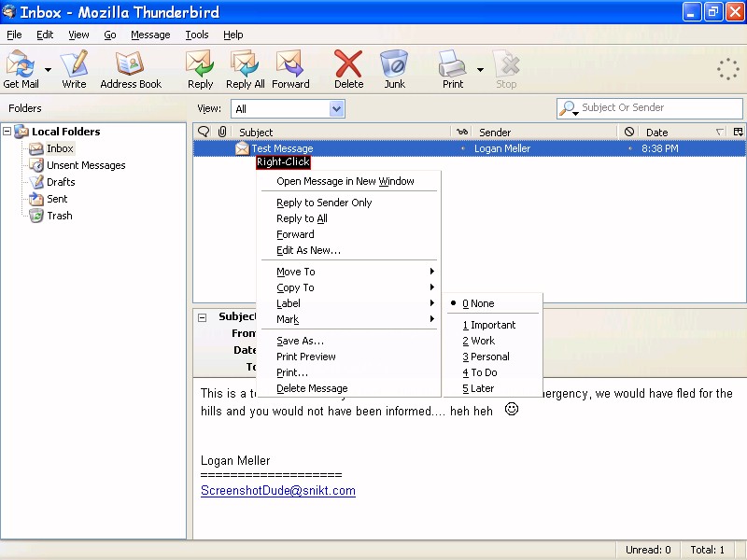Sort by attachment paperclip column

[222, 132]
